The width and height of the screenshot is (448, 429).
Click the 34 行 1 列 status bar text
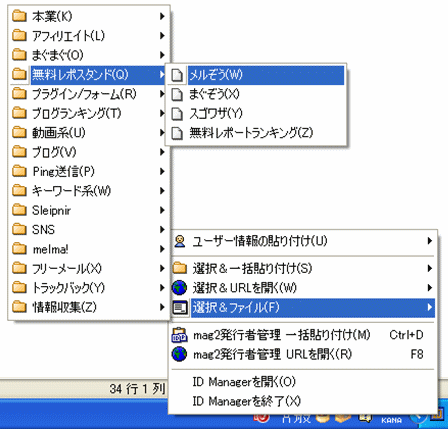tap(137, 389)
